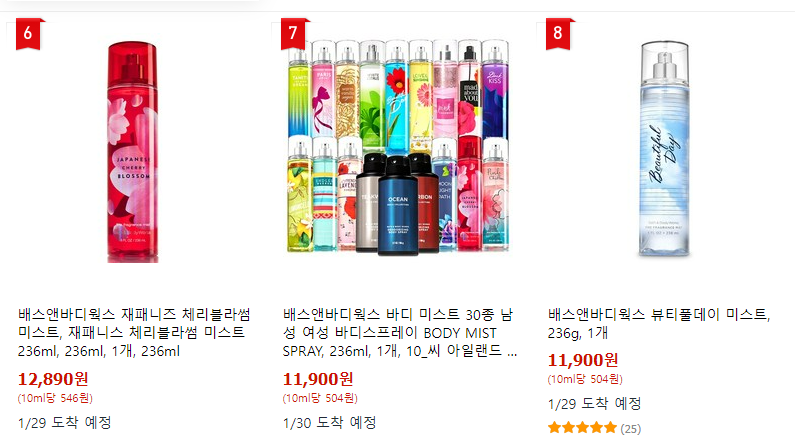The width and height of the screenshot is (805, 437).
Task: Click the 뷰티풀데이 미스트 product title
Action: [x=659, y=324]
